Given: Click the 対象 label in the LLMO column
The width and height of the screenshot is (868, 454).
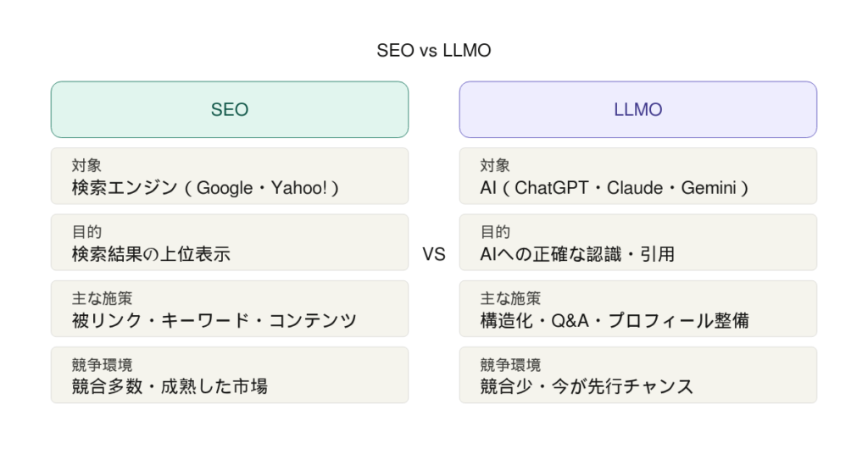Looking at the screenshot, I should [x=496, y=166].
